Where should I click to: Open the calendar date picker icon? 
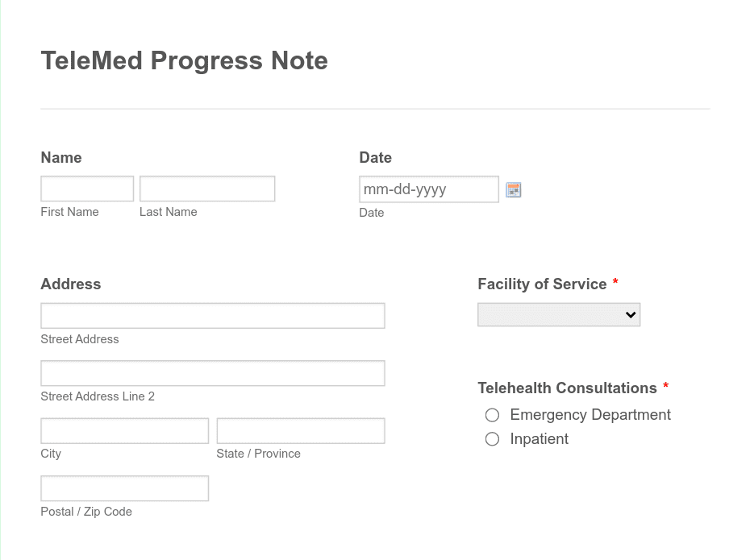(514, 189)
